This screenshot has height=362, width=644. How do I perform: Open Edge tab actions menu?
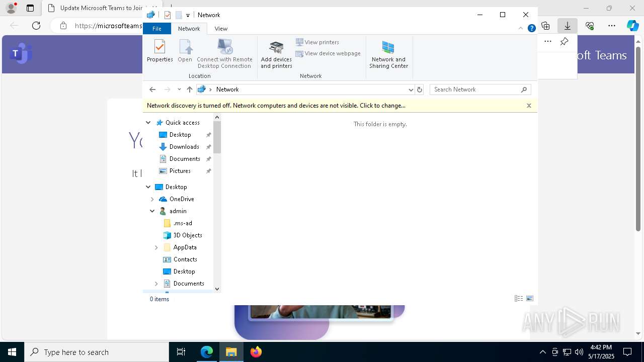(30, 8)
